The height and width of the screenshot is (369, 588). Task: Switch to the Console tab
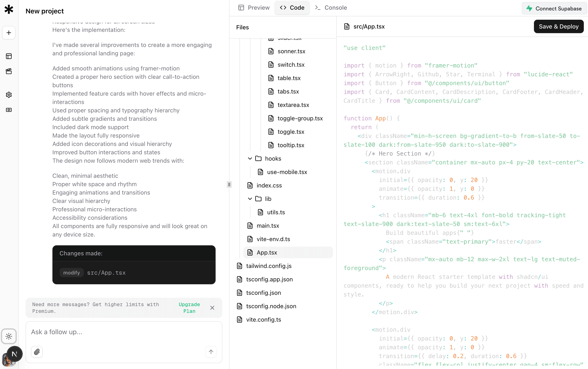coord(331,8)
